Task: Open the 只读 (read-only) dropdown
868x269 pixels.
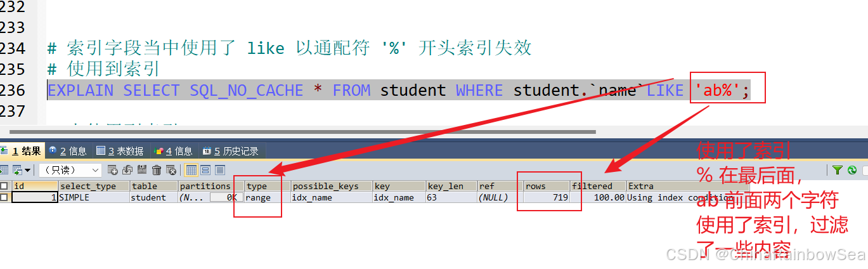Action: pos(70,170)
